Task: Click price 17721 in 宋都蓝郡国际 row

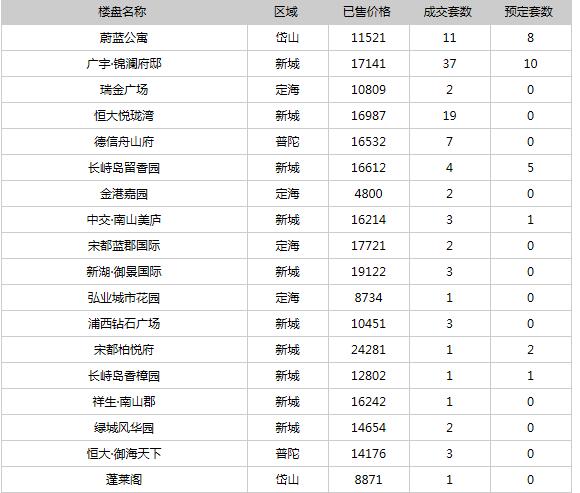Action: tap(368, 246)
